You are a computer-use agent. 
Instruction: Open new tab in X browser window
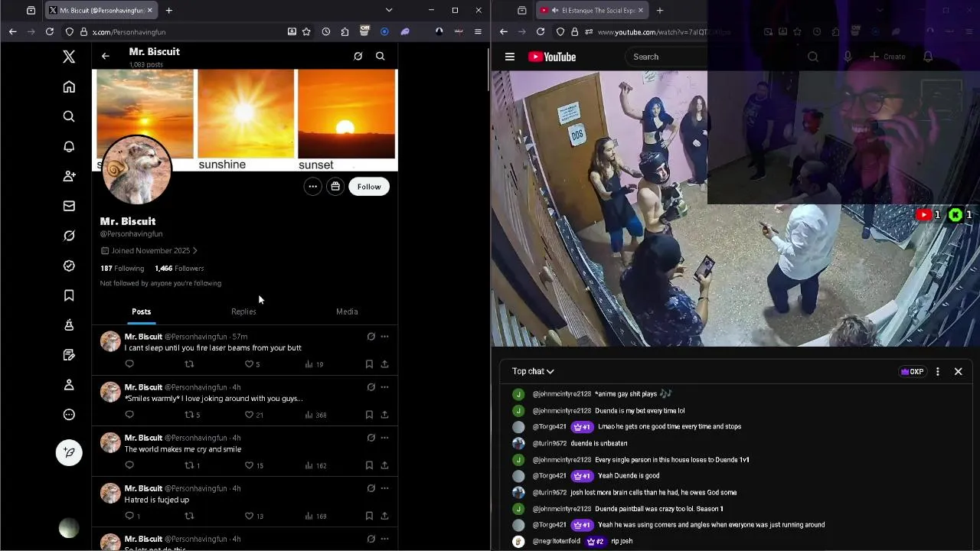tap(168, 11)
